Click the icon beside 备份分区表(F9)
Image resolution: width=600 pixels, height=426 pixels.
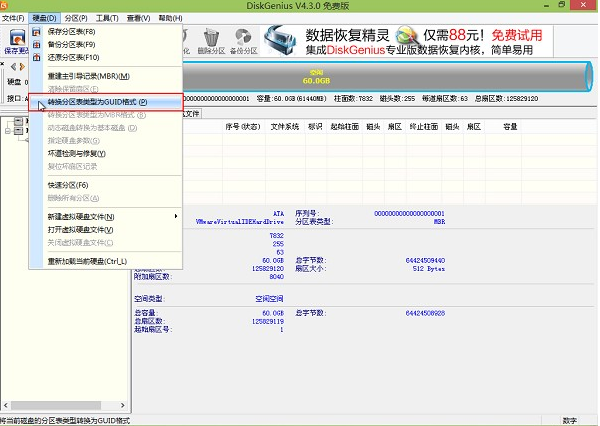36,45
